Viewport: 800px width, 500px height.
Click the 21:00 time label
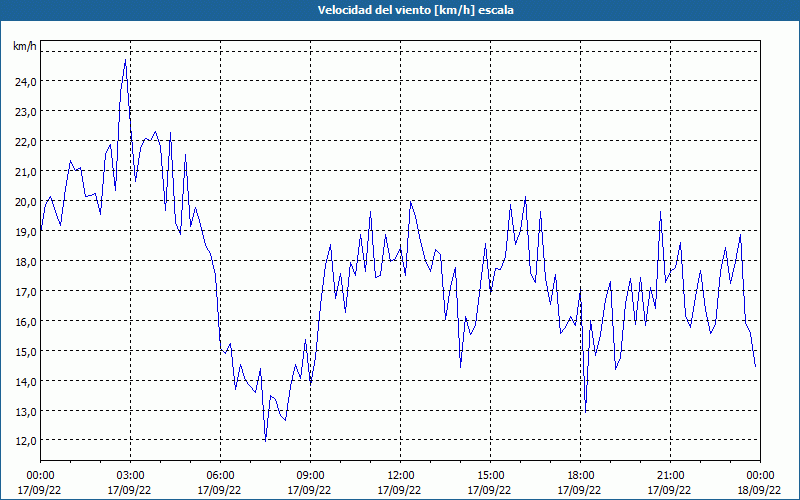tap(670, 476)
